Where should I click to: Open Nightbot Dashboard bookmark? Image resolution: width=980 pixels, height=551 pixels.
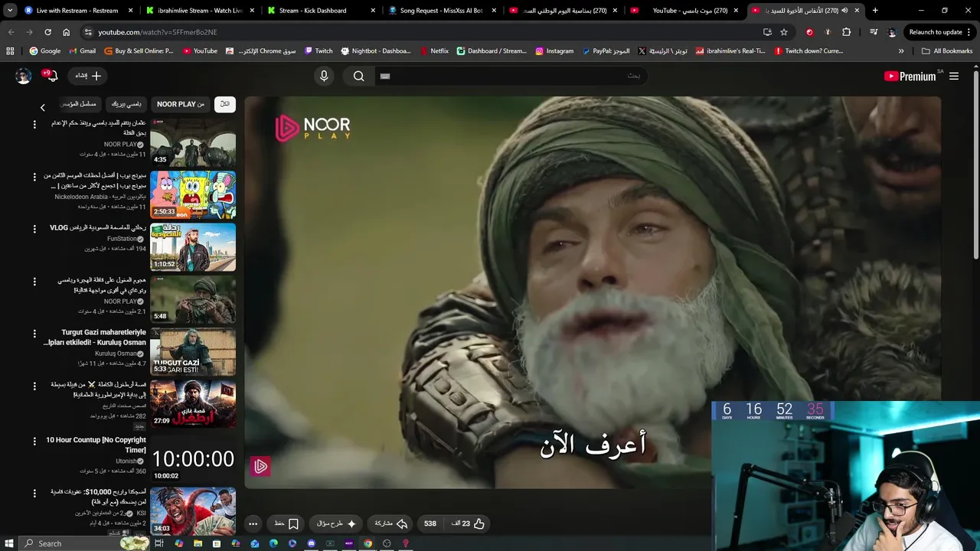click(x=375, y=51)
